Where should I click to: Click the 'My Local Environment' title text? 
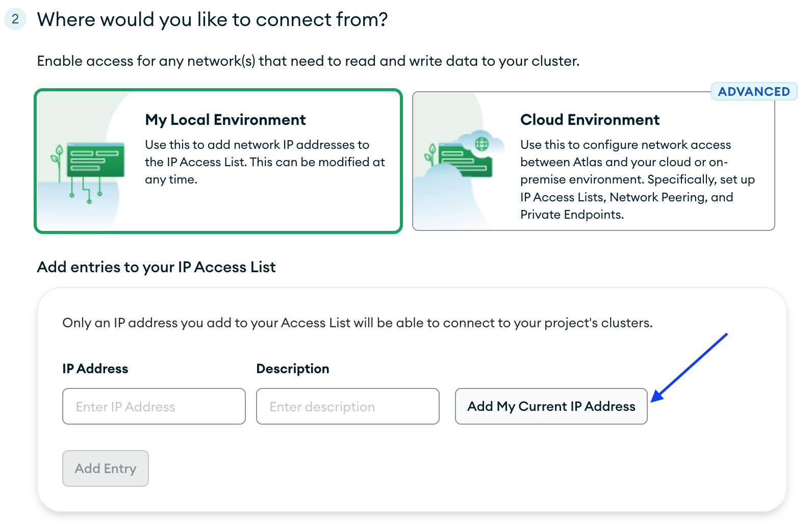click(x=225, y=120)
